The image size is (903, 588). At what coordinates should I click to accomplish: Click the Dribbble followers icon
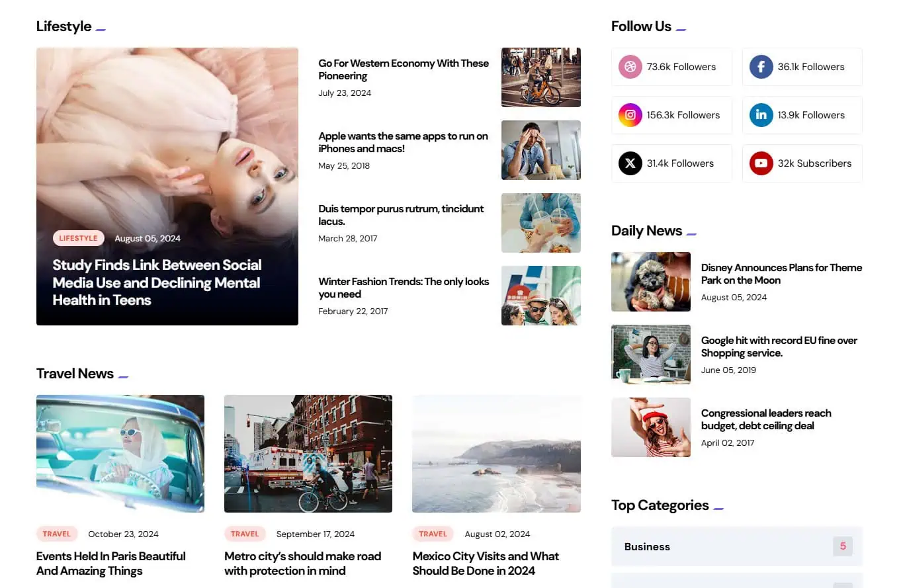pos(630,66)
